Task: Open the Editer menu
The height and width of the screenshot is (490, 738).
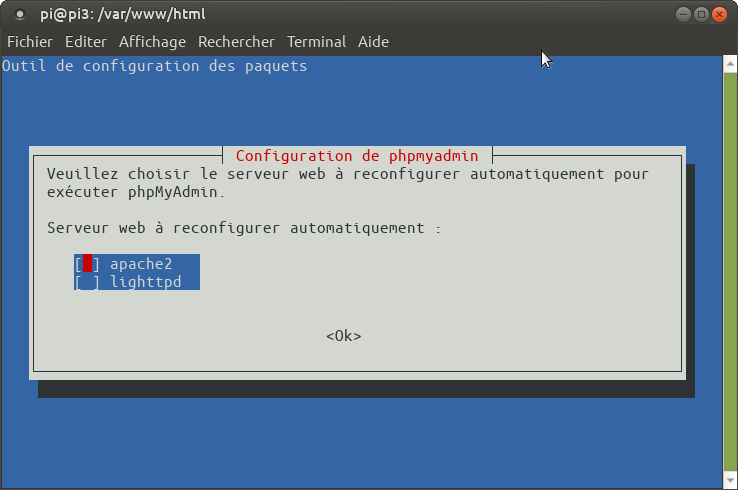Action: pos(85,42)
